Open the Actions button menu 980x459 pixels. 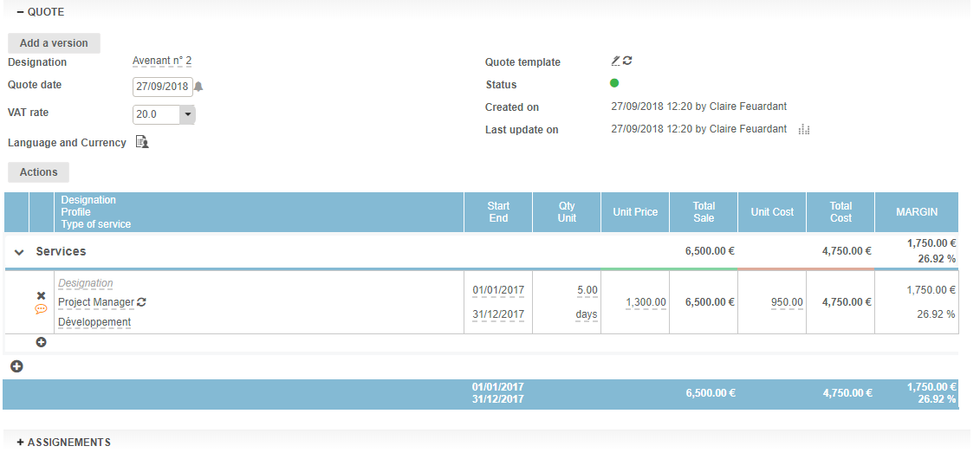[38, 172]
